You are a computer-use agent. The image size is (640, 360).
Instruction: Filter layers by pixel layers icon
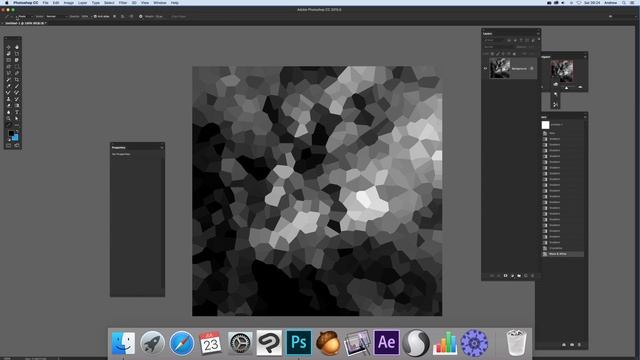pyautogui.click(x=509, y=40)
